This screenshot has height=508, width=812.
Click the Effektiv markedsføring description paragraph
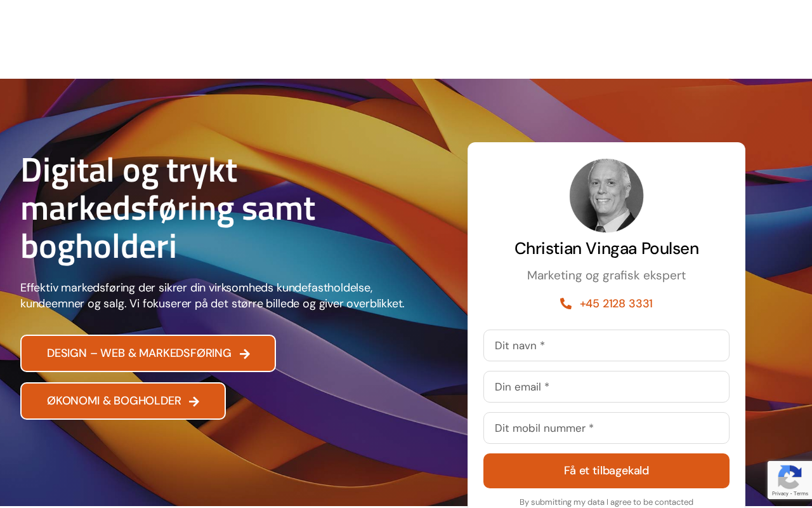click(x=213, y=295)
